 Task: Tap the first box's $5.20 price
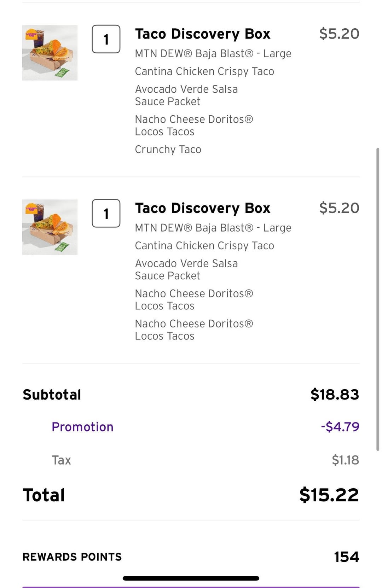point(339,34)
